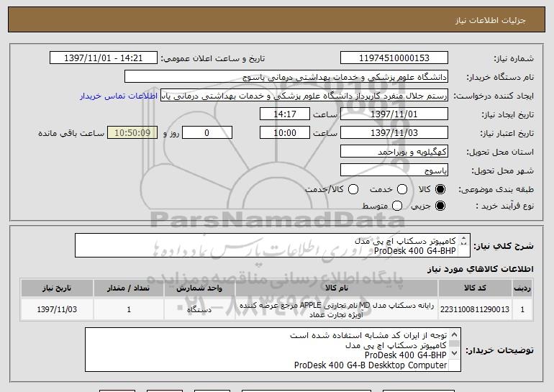The image size is (554, 392).
Task: Click the buyer organization name field
Action: [x=286, y=77]
